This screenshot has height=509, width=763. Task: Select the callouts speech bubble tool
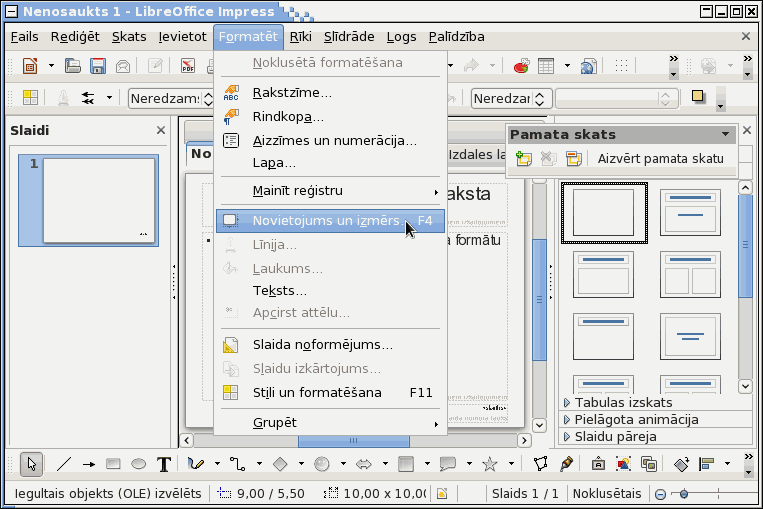[448, 464]
